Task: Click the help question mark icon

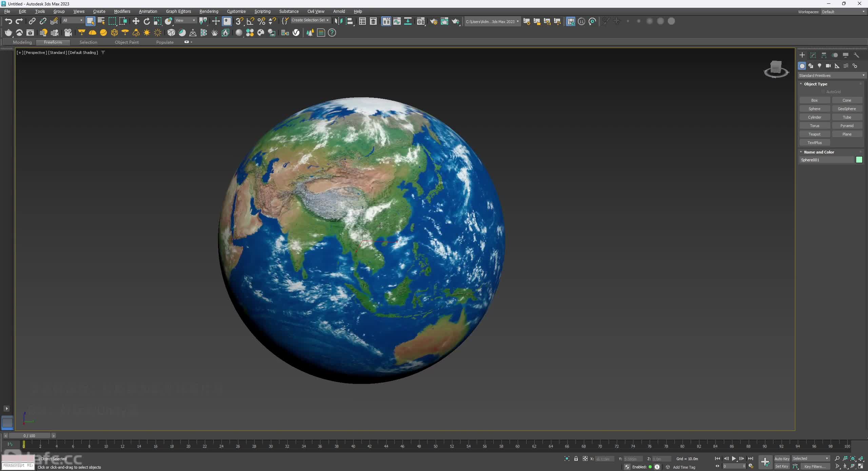Action: pyautogui.click(x=332, y=33)
